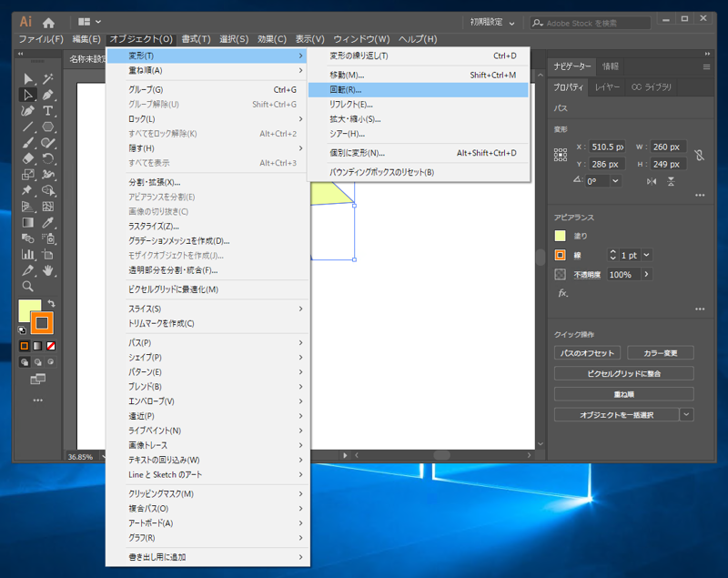Toggle flip horizontal in Properties panel
Image resolution: width=728 pixels, height=578 pixels.
point(652,181)
